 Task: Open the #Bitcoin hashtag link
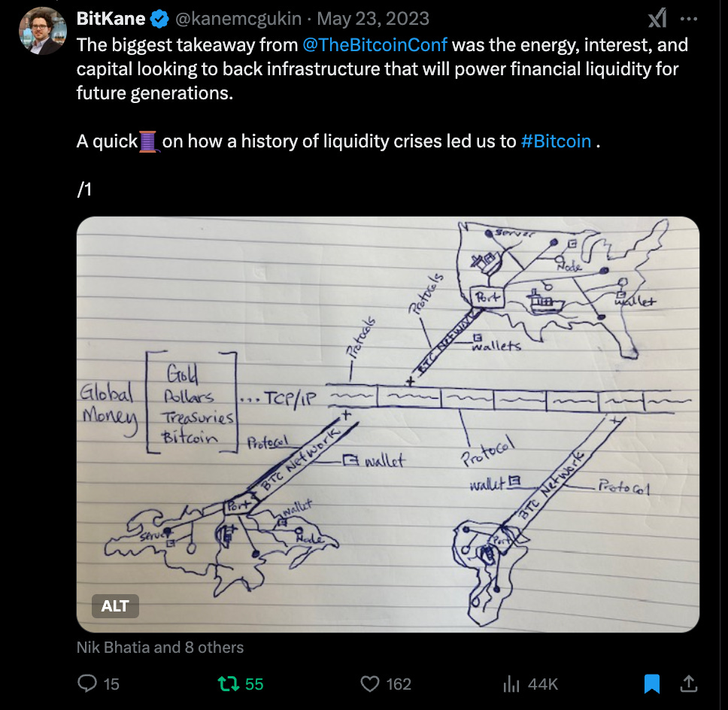coord(557,141)
